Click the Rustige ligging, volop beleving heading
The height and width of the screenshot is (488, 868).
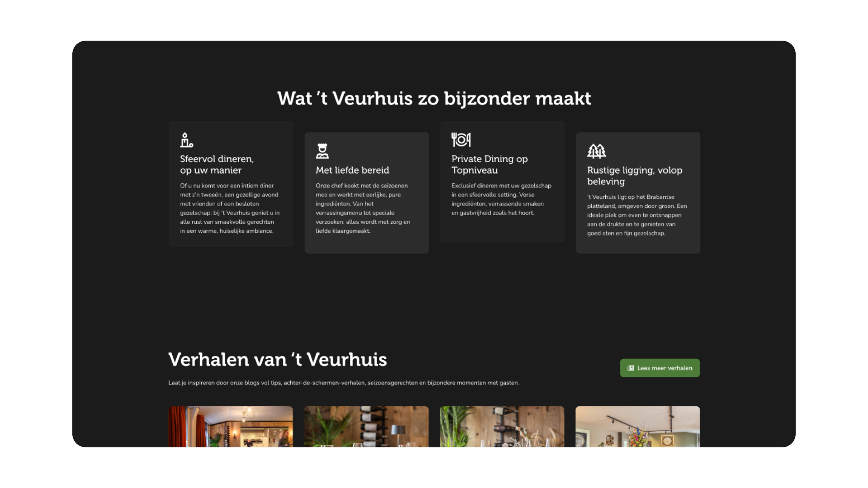[634, 176]
